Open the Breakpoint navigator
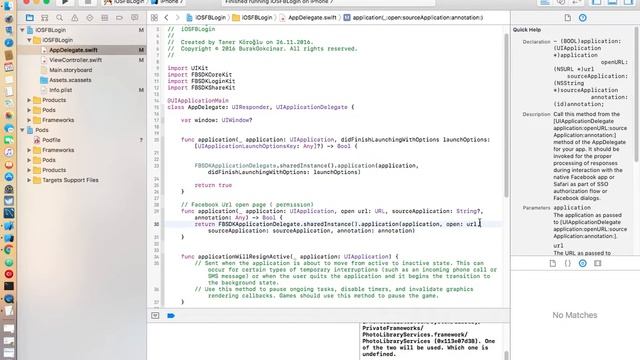 click(120, 18)
